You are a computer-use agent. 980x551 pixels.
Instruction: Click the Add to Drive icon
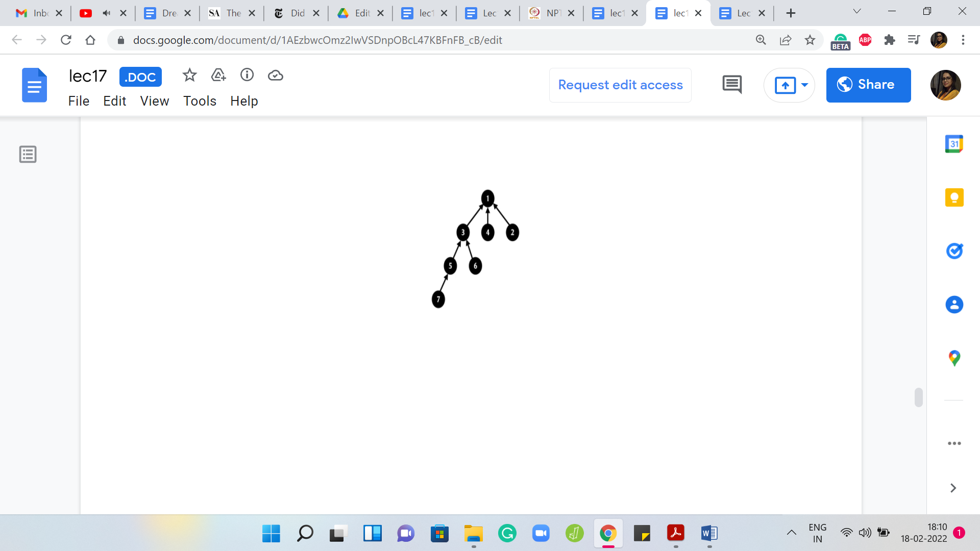pyautogui.click(x=218, y=76)
